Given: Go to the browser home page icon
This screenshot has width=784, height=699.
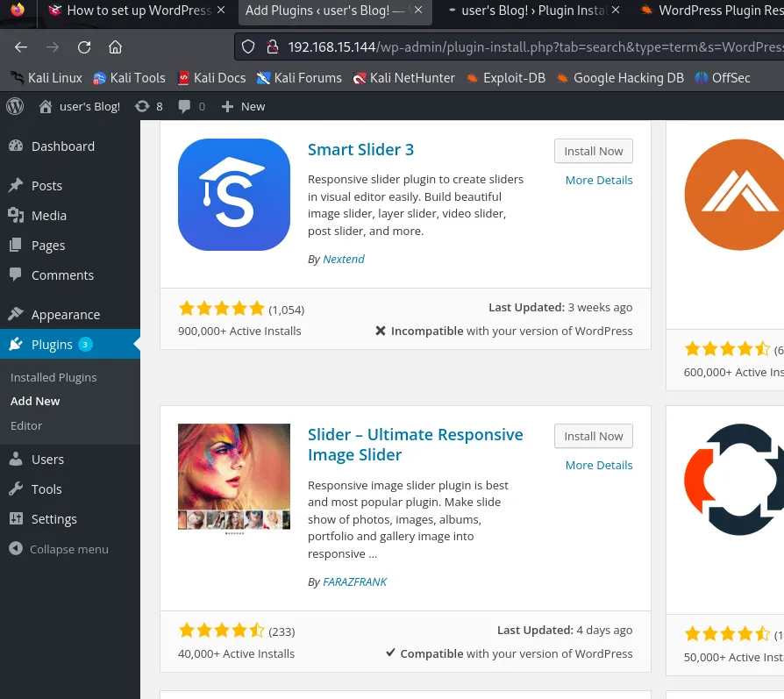Looking at the screenshot, I should (x=116, y=47).
